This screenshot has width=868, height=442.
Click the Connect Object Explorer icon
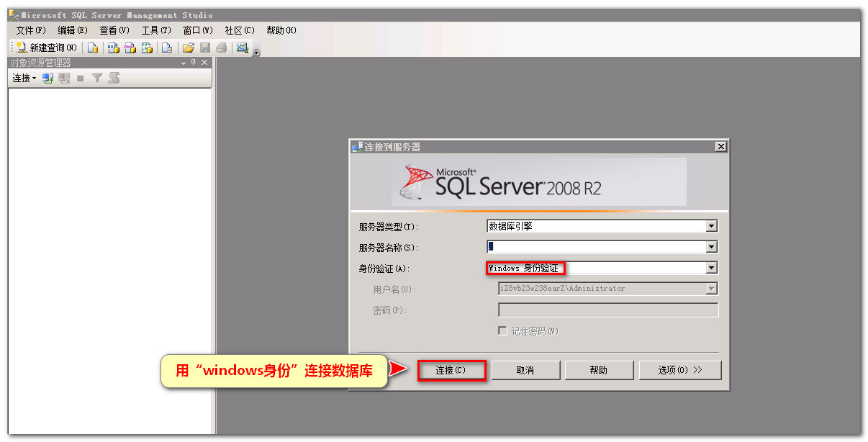(x=48, y=78)
